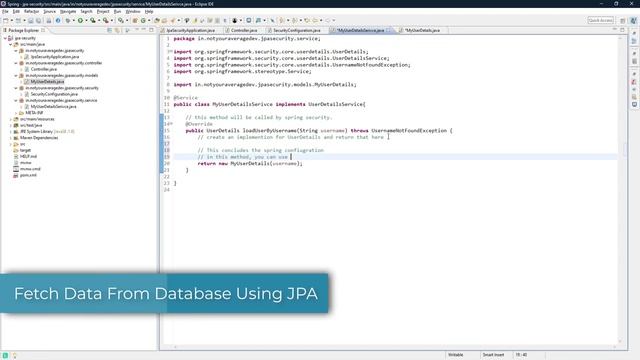Toggle the fold marker beside @Override on line 14
The width and height of the screenshot is (640, 360).
click(171, 124)
